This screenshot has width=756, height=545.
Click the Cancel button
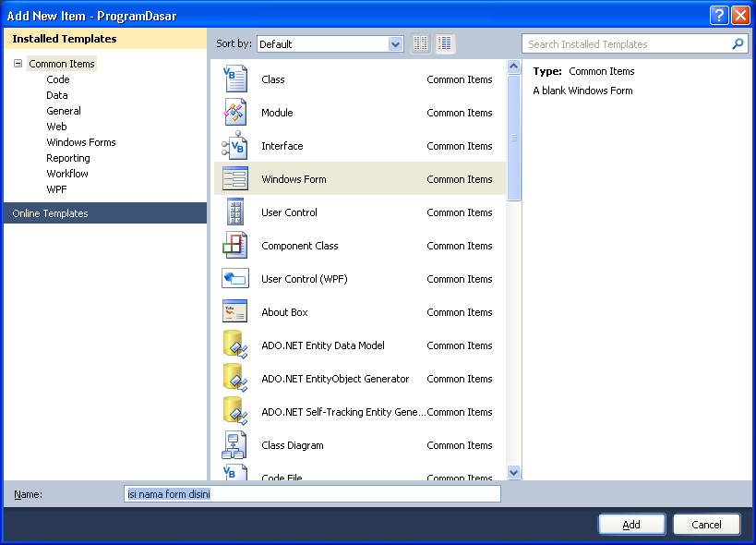click(x=706, y=525)
